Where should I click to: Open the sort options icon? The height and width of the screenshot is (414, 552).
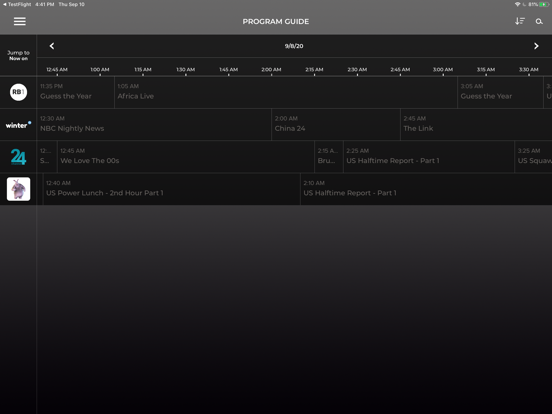point(520,21)
